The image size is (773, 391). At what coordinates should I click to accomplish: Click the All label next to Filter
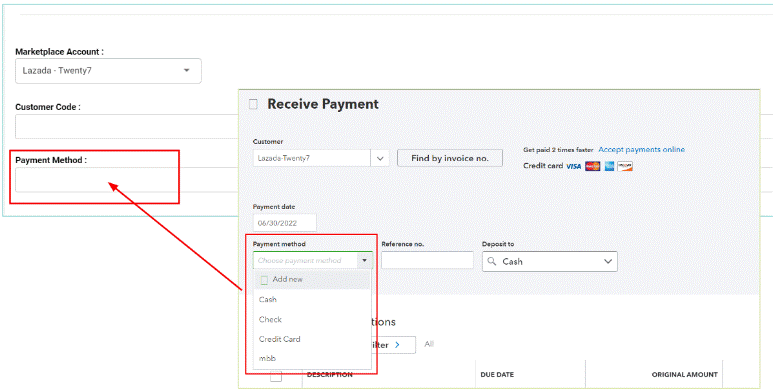point(429,344)
